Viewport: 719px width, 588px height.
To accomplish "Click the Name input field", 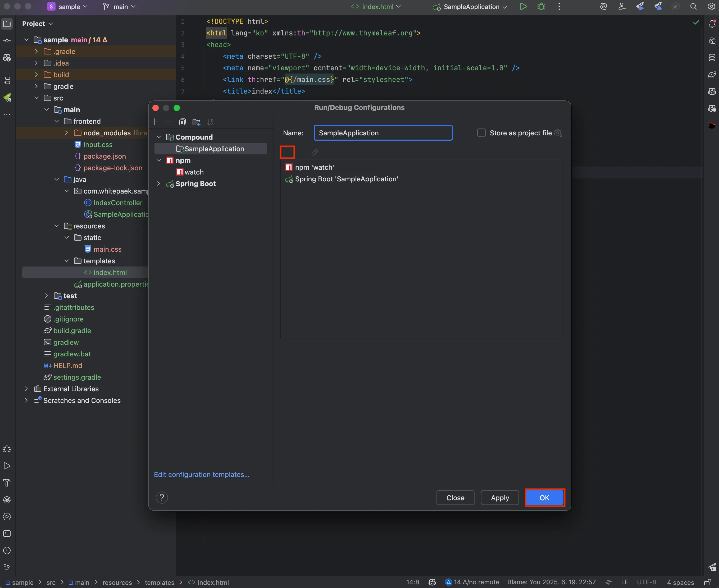I will coord(383,133).
